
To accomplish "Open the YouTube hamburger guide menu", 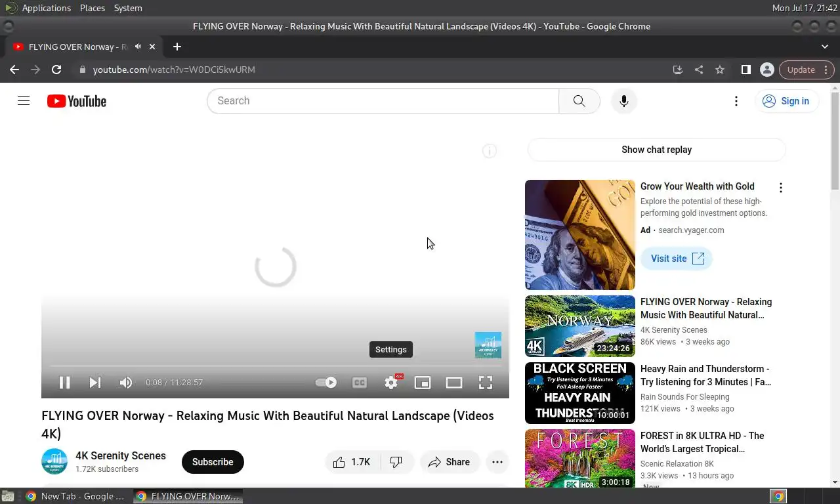I will point(24,101).
